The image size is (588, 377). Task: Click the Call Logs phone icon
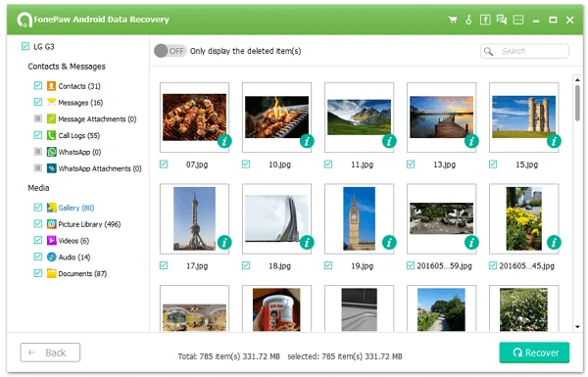pyautogui.click(x=51, y=135)
